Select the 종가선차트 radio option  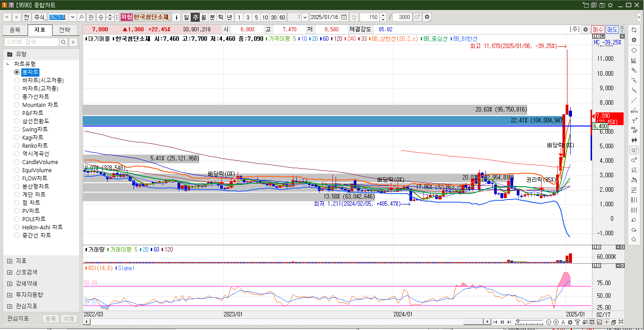(17, 97)
